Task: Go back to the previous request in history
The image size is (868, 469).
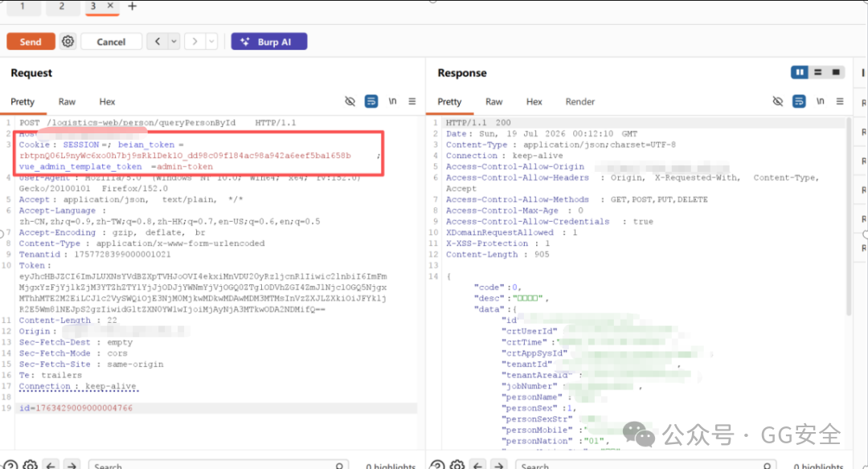Action: click(x=158, y=42)
